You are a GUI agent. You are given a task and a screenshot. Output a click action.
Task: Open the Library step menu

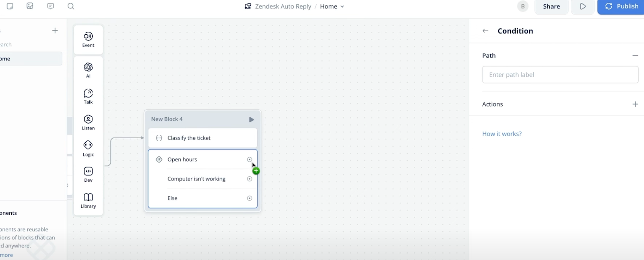coord(88,200)
